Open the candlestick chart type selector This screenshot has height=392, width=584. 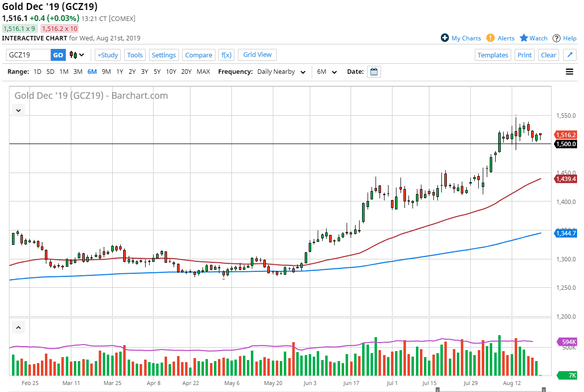point(77,55)
